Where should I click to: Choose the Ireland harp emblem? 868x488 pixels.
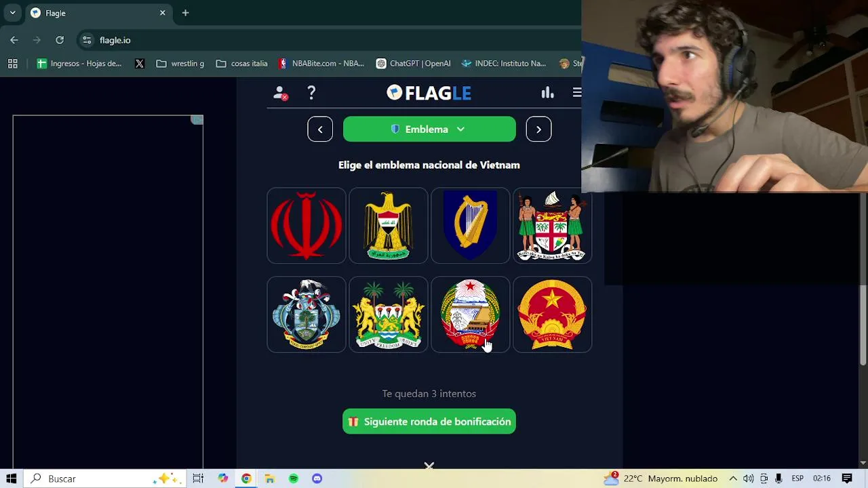[x=471, y=226]
